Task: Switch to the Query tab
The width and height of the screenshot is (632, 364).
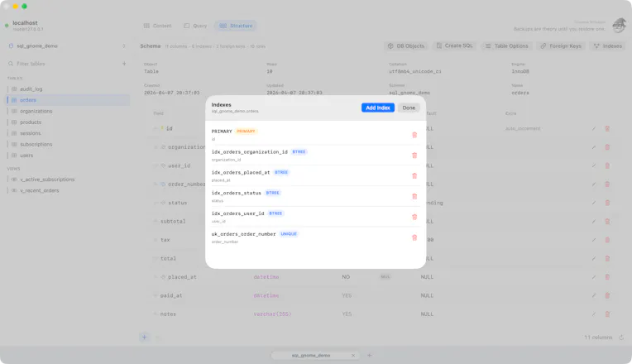Action: pyautogui.click(x=195, y=26)
